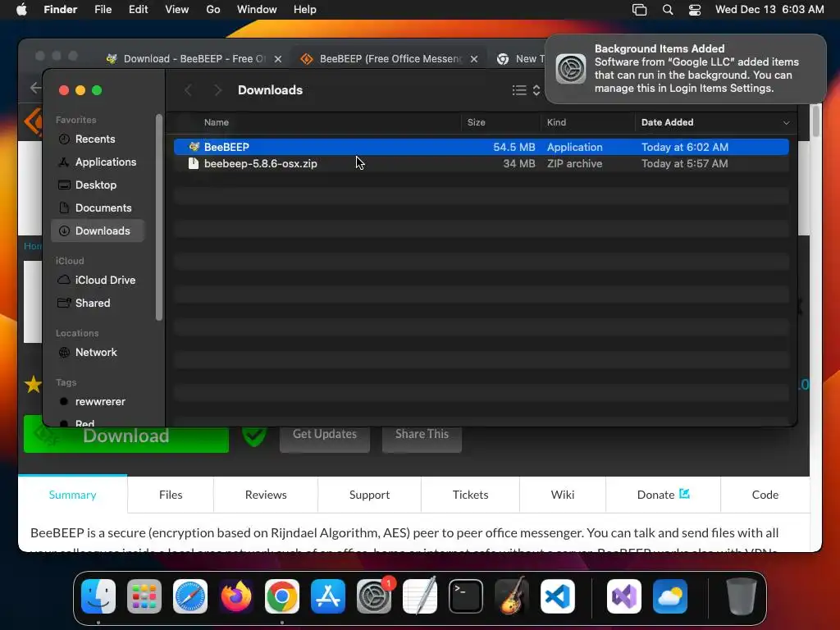The width and height of the screenshot is (840, 630).
Task: Go back in Finder toolbar
Action: (188, 90)
